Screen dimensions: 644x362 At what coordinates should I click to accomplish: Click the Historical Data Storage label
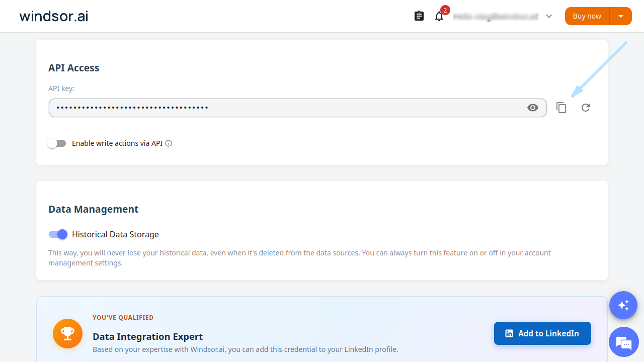click(x=115, y=234)
